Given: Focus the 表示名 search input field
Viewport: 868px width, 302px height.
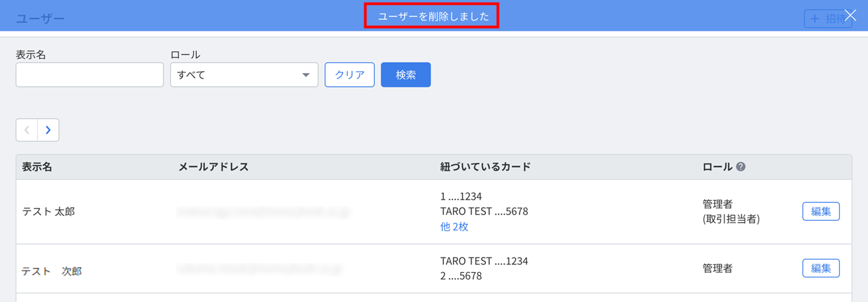Looking at the screenshot, I should 90,75.
